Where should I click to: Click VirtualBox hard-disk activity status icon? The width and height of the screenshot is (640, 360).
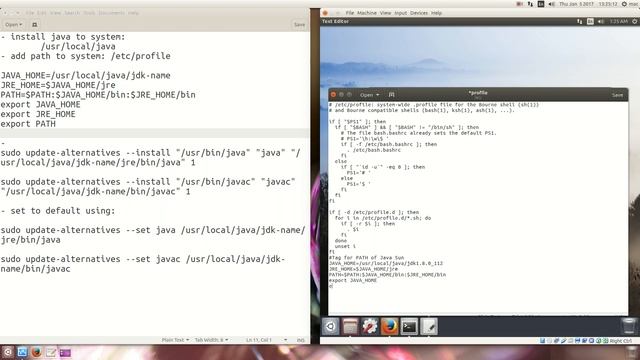tap(542, 340)
